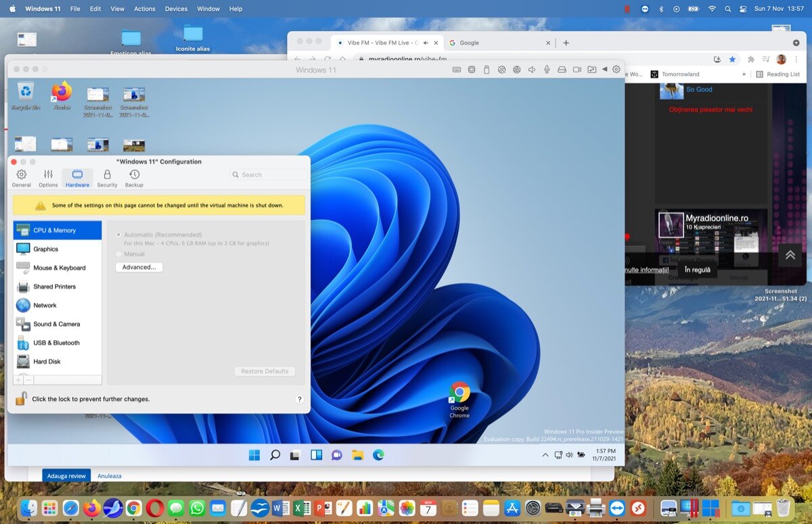Viewport: 812px width, 524px height.
Task: Click the Search field in the Configuration window
Action: tap(268, 174)
